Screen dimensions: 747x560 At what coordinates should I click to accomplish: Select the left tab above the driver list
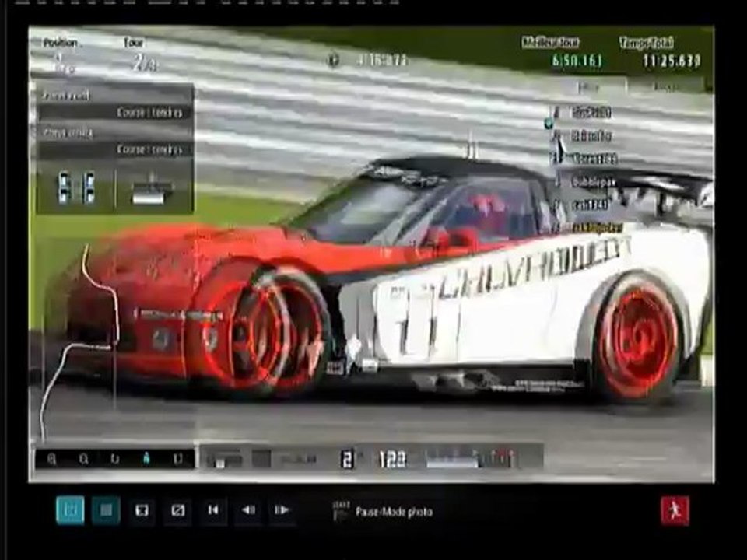pos(589,86)
